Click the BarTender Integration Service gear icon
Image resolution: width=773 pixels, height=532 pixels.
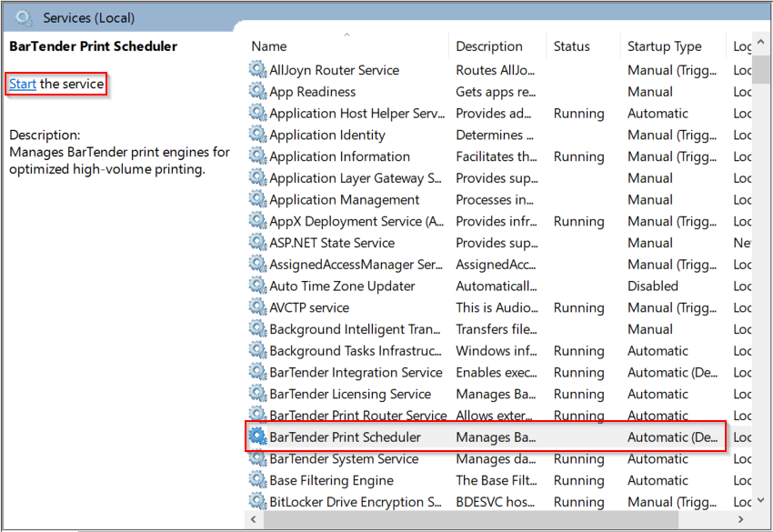point(258,372)
